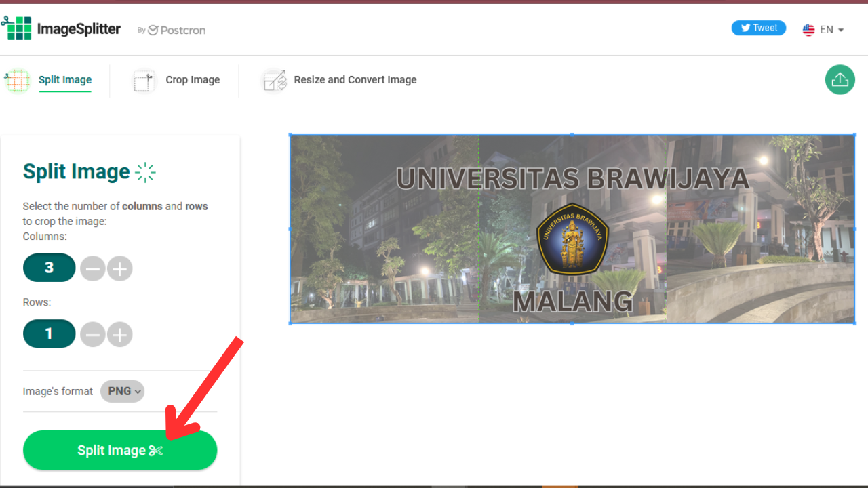Open the Postcron link
Viewport: 868px width, 488px height.
pyautogui.click(x=176, y=30)
